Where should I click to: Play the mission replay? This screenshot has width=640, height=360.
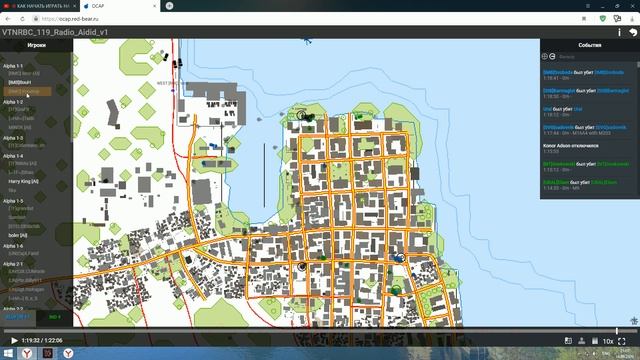[14, 340]
